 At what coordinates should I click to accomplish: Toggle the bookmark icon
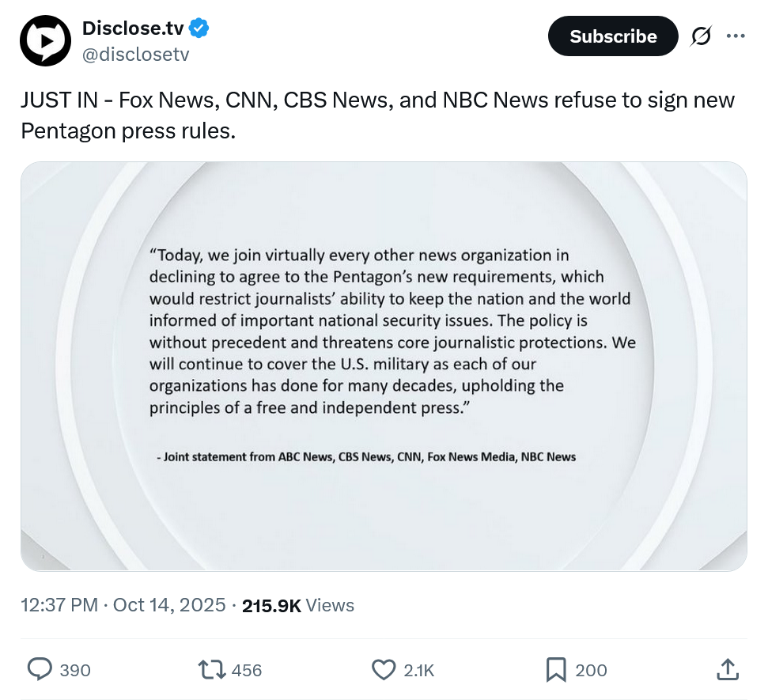[556, 670]
